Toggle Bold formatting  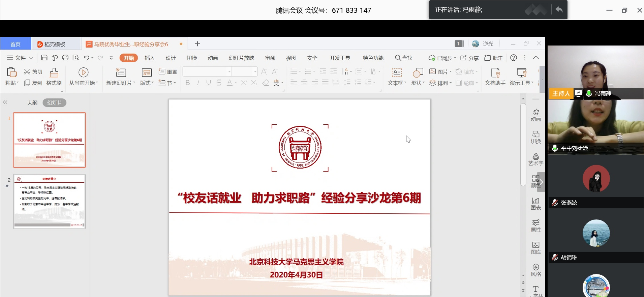[188, 83]
